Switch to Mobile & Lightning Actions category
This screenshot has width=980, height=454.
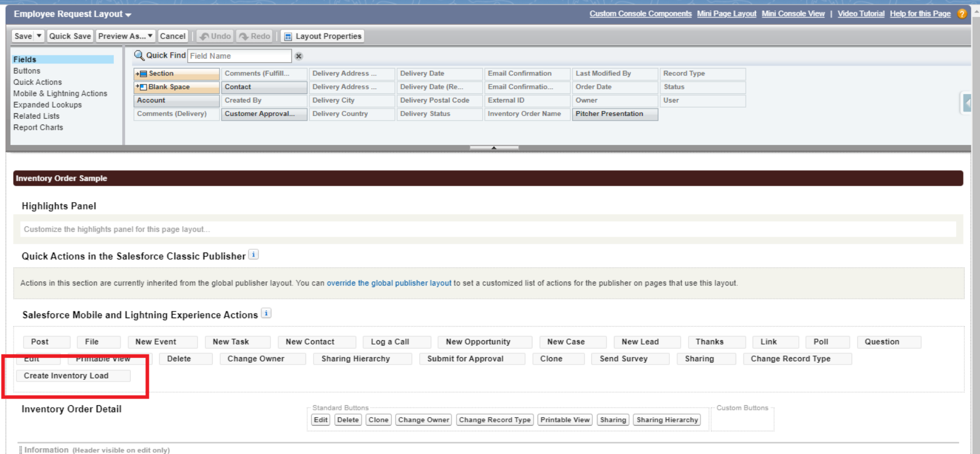coord(60,93)
